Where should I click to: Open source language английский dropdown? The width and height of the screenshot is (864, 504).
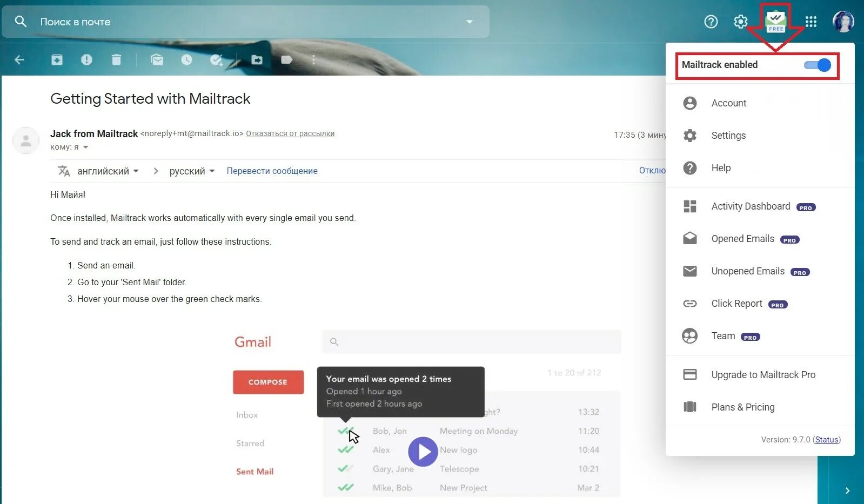(x=108, y=171)
